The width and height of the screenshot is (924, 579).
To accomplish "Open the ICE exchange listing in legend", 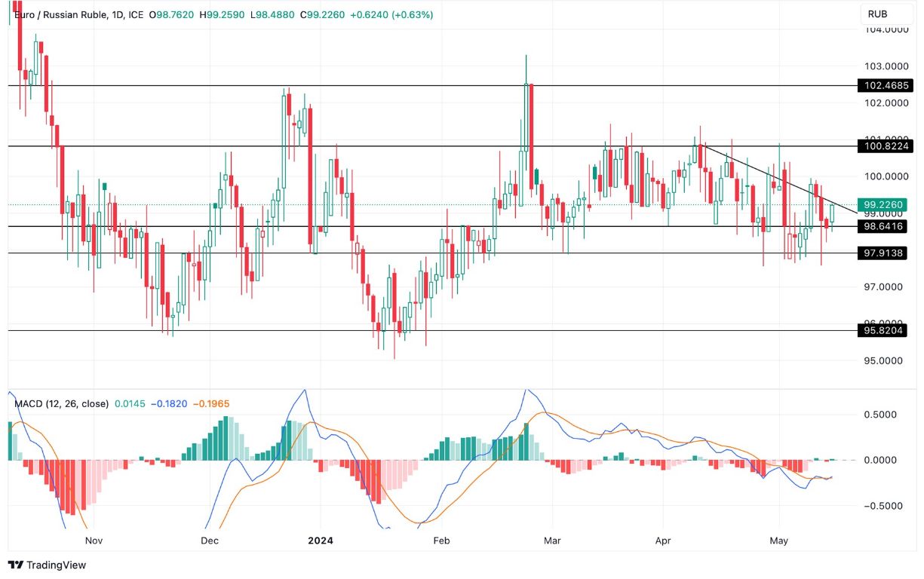I will point(134,13).
